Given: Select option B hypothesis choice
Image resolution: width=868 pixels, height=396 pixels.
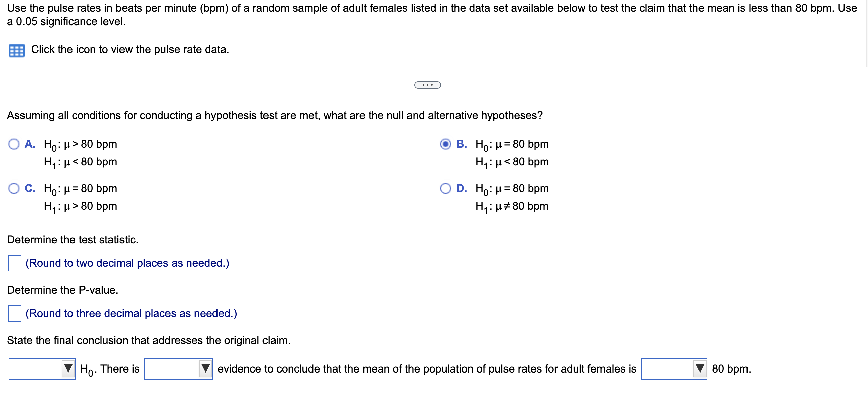Looking at the screenshot, I should click(x=445, y=144).
